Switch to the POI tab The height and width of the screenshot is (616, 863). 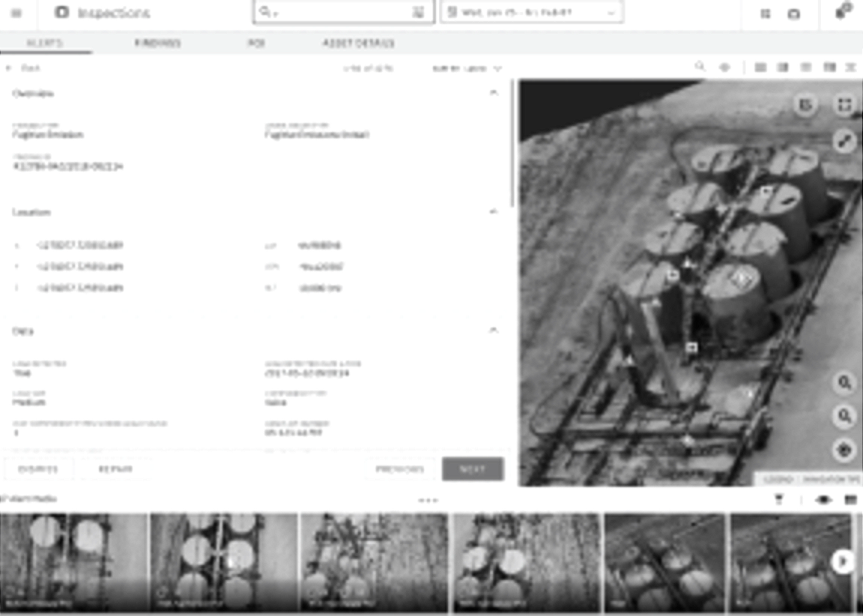(x=256, y=43)
